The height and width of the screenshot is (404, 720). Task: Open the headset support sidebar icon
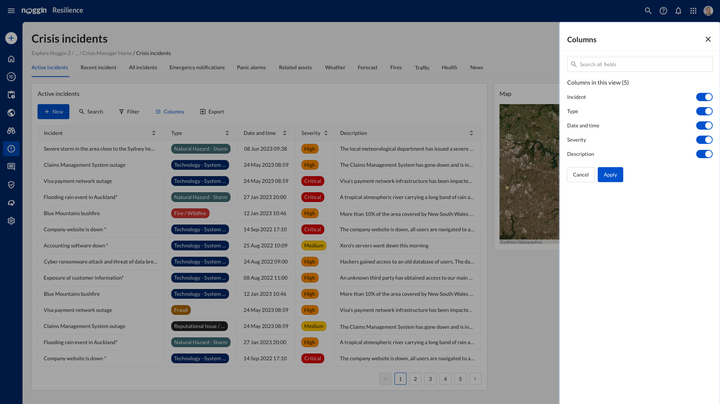tap(11, 202)
